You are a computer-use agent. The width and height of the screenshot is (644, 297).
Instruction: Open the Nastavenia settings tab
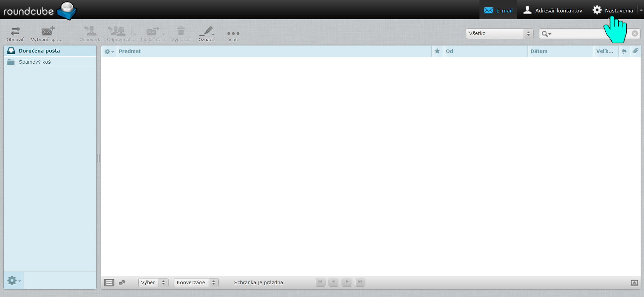613,10
